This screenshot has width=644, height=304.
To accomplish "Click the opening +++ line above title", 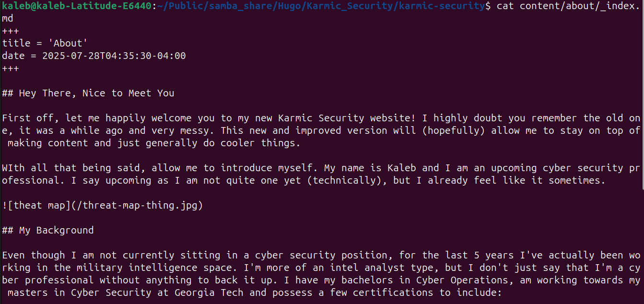I will click(x=11, y=31).
